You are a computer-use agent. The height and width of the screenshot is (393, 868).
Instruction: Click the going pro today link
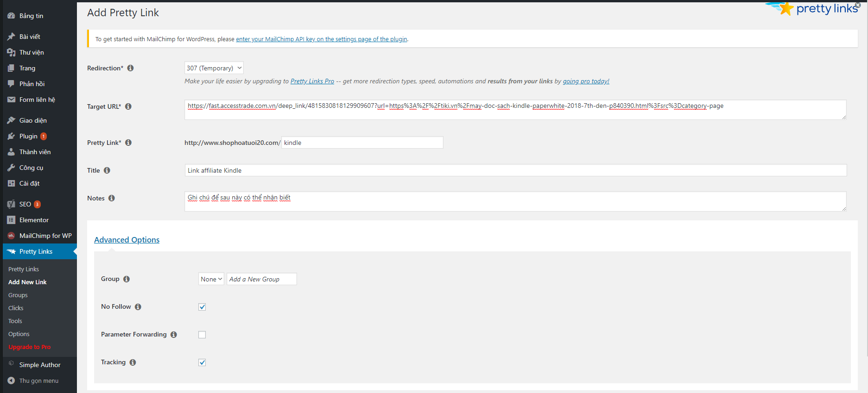586,81
